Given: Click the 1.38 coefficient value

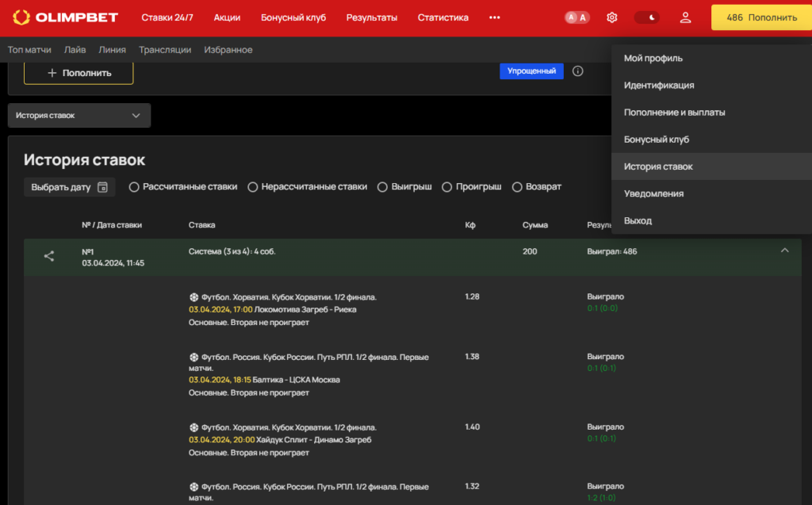Looking at the screenshot, I should pyautogui.click(x=472, y=357).
